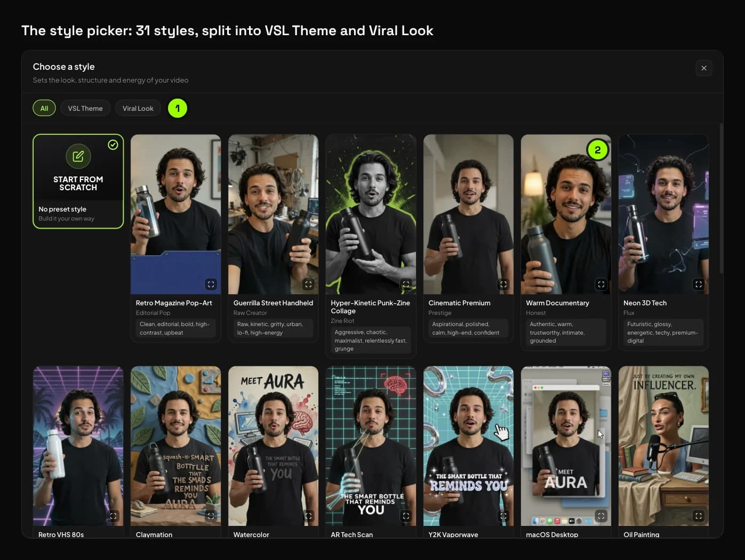Close the Choose a style dialog
The height and width of the screenshot is (560, 745).
pos(703,68)
